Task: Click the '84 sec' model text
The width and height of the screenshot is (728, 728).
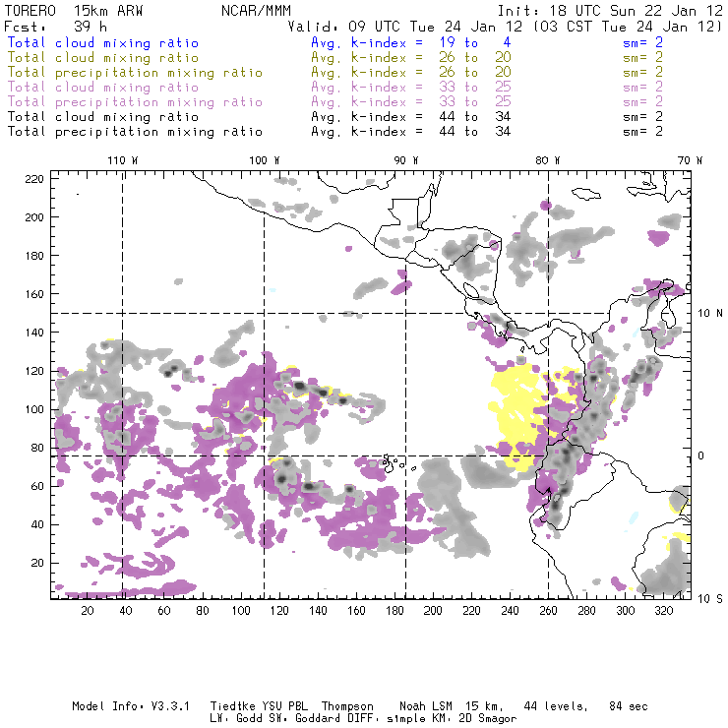Action: (x=629, y=706)
